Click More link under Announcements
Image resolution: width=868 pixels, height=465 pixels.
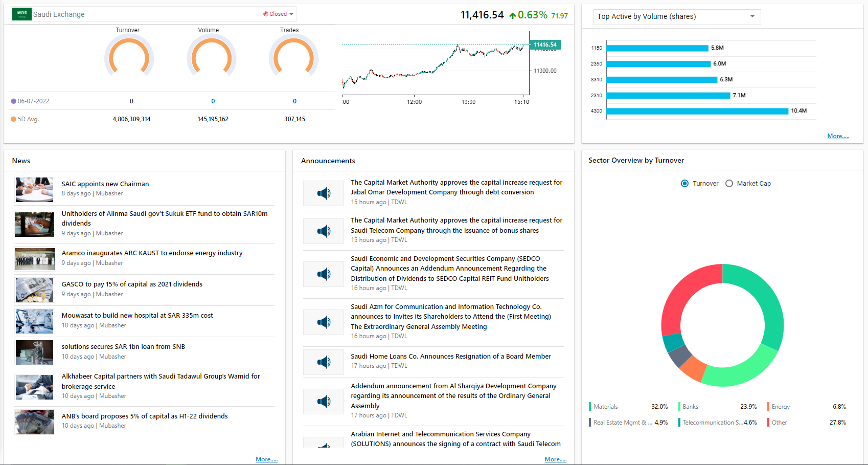click(x=555, y=459)
